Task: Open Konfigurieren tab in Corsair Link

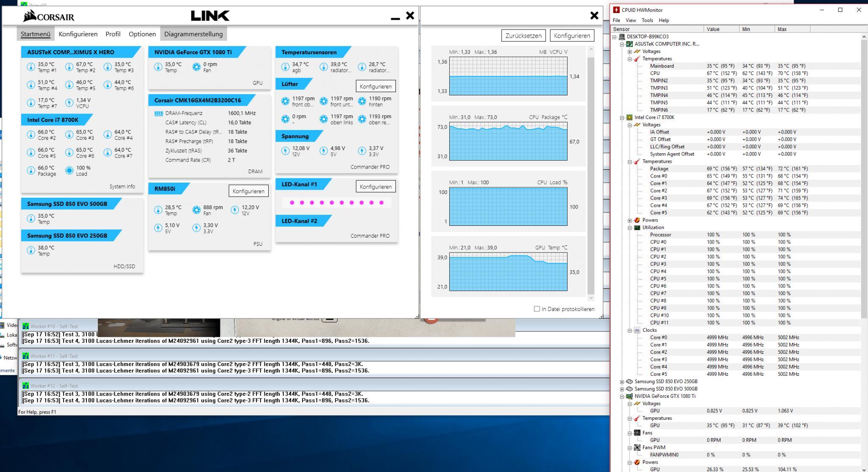Action: 78,34
